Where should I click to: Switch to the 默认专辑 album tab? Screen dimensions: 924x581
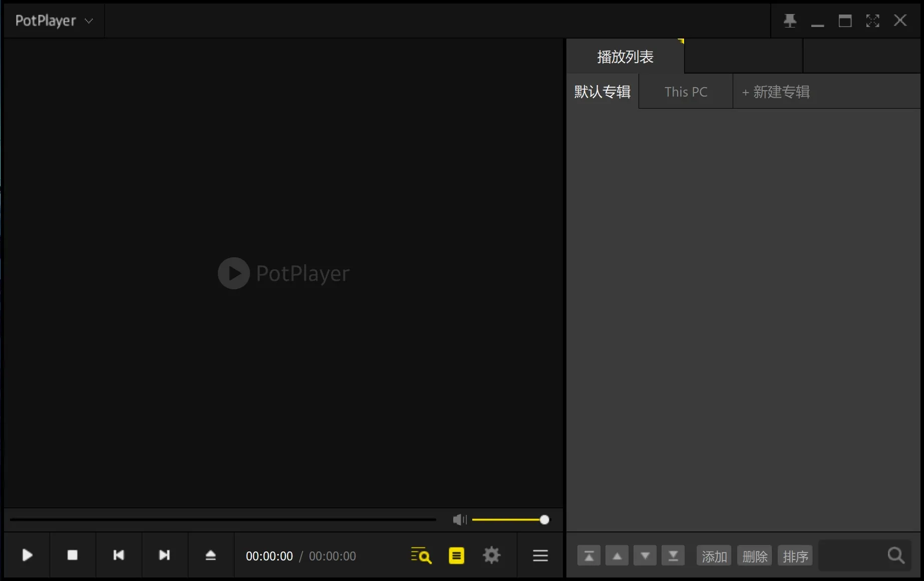(602, 92)
